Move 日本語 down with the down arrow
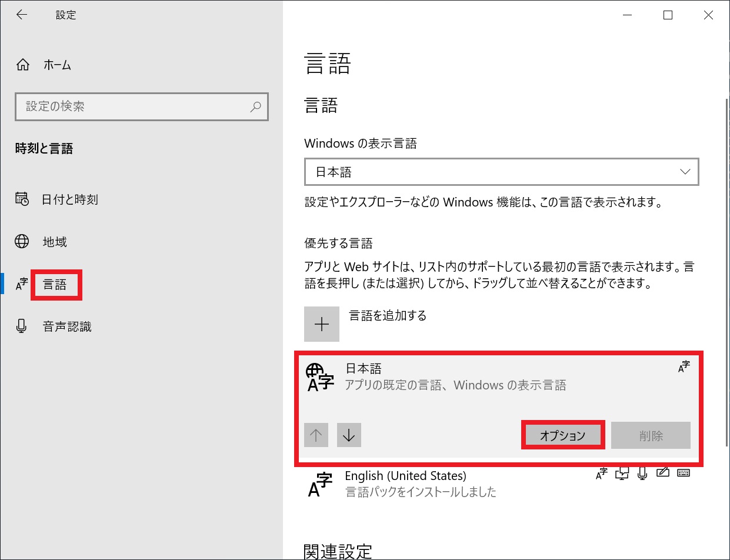The height and width of the screenshot is (560, 730). pyautogui.click(x=349, y=435)
